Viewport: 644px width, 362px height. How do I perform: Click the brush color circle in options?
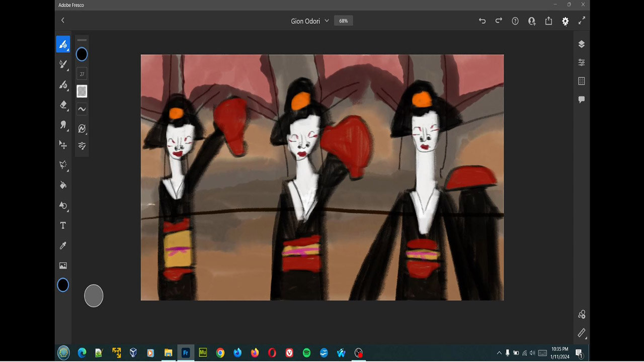point(82,54)
